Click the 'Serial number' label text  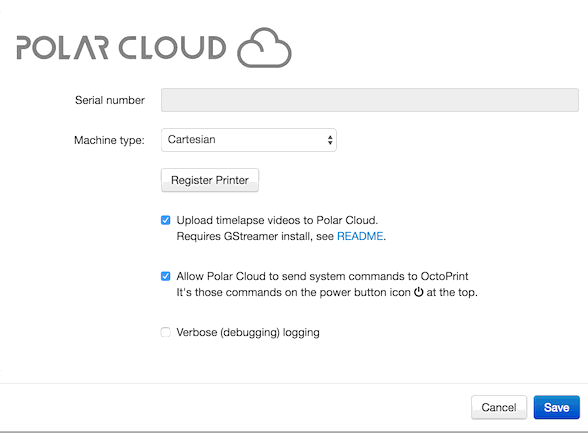point(110,100)
